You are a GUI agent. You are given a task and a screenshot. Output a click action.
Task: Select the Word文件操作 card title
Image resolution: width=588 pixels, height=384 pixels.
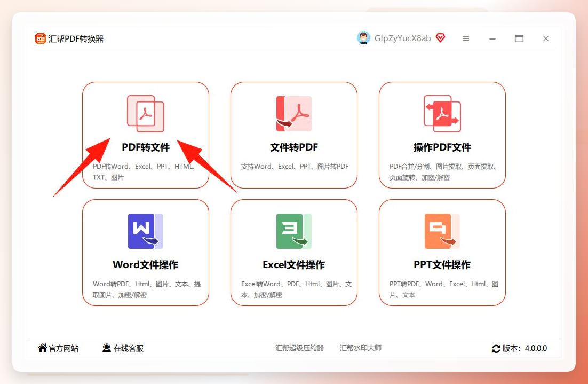click(146, 264)
